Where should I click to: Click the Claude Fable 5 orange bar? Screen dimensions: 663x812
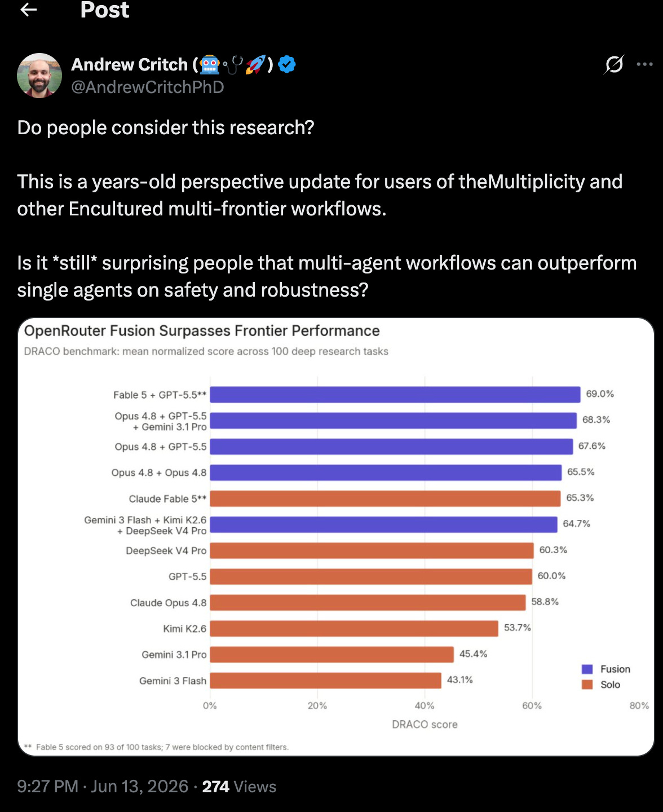click(x=386, y=498)
